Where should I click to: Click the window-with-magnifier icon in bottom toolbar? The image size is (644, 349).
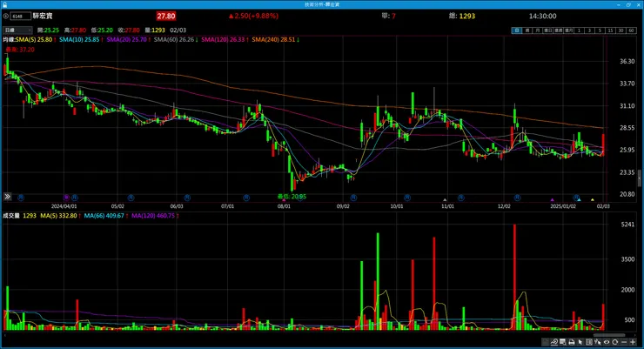563,342
